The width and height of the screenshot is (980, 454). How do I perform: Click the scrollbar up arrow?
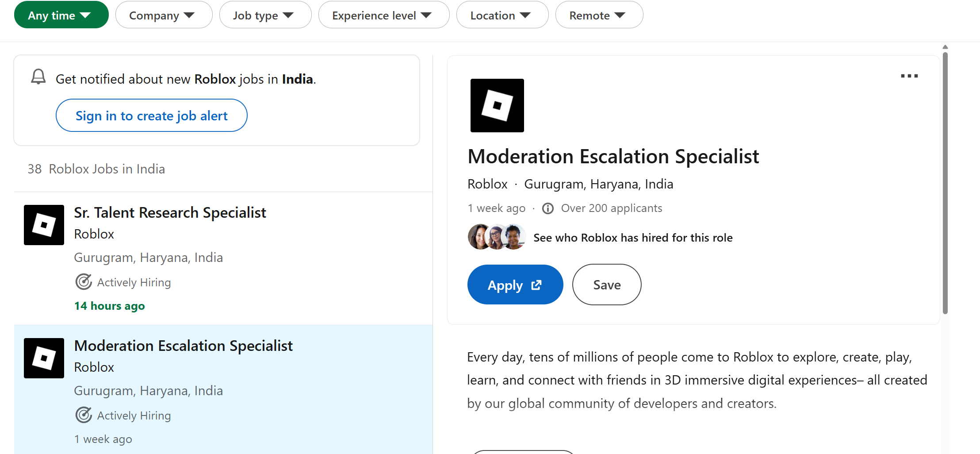click(x=945, y=47)
